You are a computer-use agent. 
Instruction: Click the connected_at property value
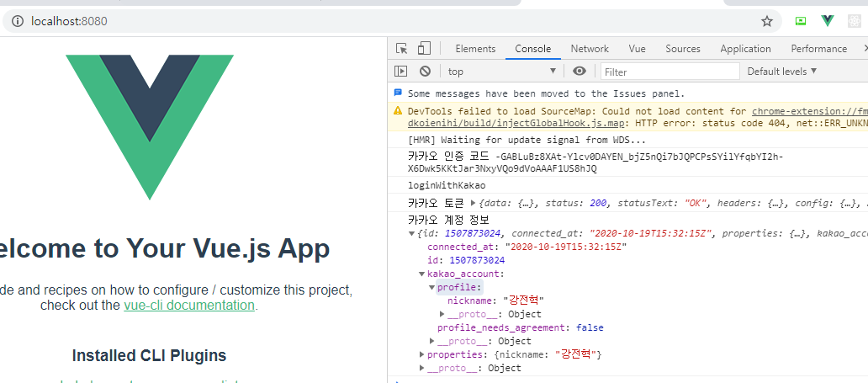pyautogui.click(x=565, y=247)
